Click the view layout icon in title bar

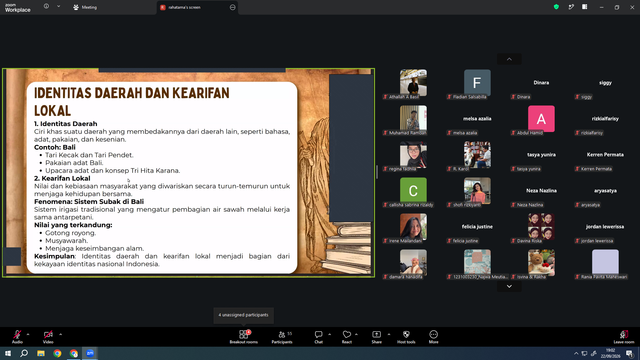[584, 7]
